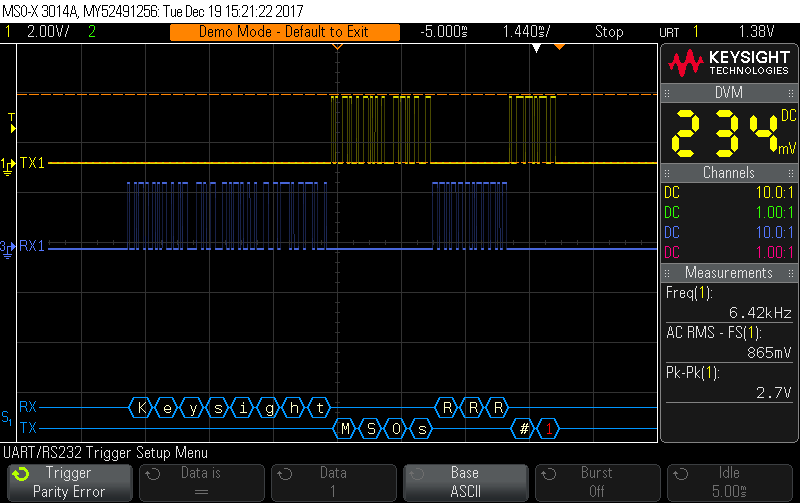This screenshot has width=800, height=503.
Task: Click the serial decode RX label
Action: click(28, 407)
